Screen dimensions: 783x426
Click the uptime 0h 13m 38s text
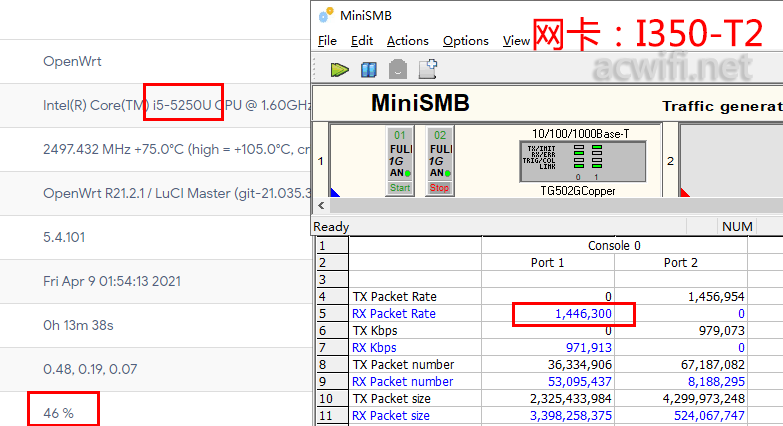click(x=78, y=325)
